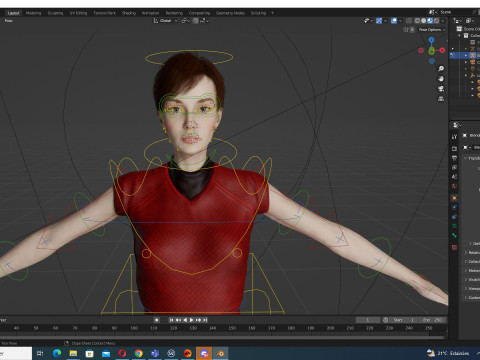Viewport: 480px width, 360px height.
Task: Play the animation in reverse
Action: click(x=185, y=320)
